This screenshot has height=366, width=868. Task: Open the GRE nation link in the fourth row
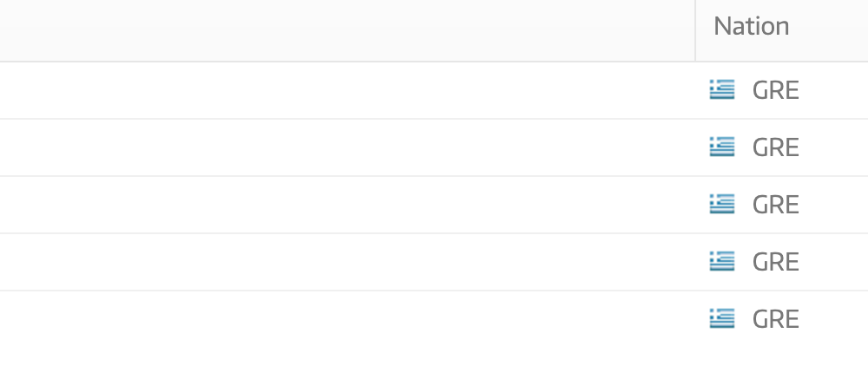[x=775, y=262]
